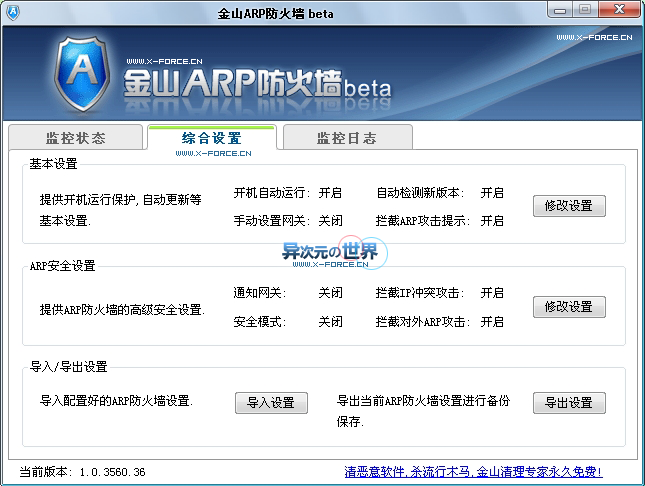Screen dimensions: 645x486
Task: Click the 通知网关 label
Action: pyautogui.click(x=260, y=293)
